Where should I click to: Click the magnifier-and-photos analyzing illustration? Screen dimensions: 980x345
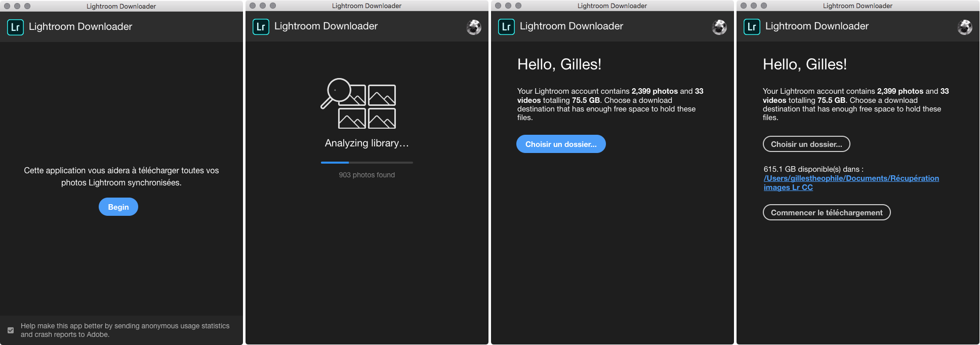tap(358, 103)
